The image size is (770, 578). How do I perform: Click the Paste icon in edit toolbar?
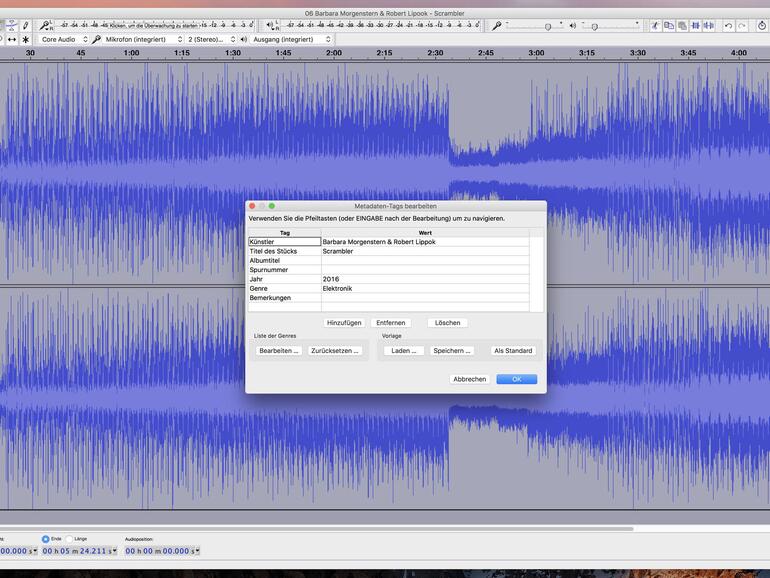(x=682, y=26)
